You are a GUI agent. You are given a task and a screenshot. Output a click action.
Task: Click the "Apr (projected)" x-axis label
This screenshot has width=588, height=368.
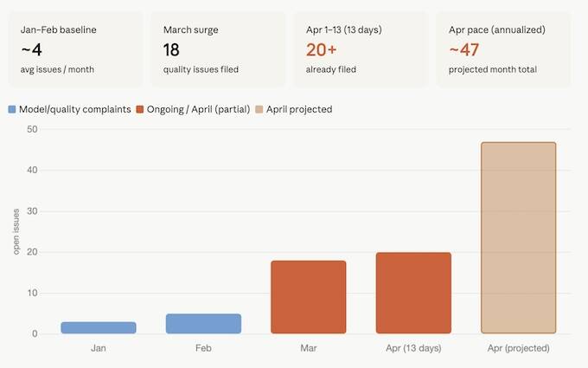click(519, 350)
